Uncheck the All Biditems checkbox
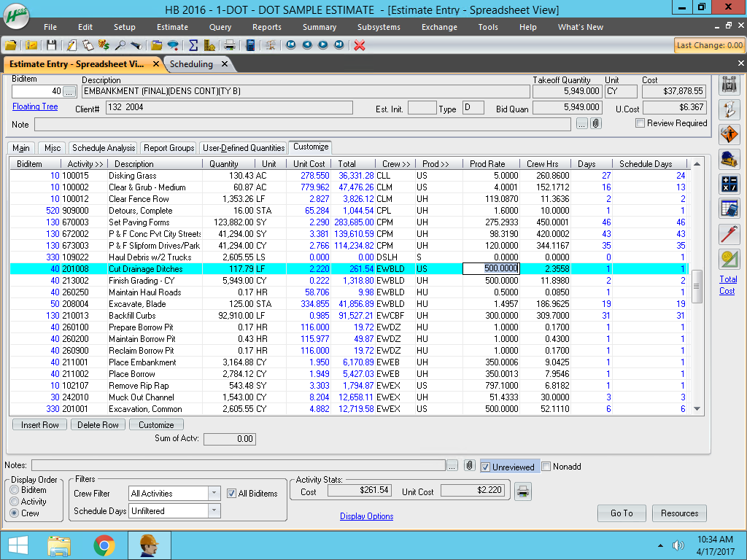 pos(231,494)
